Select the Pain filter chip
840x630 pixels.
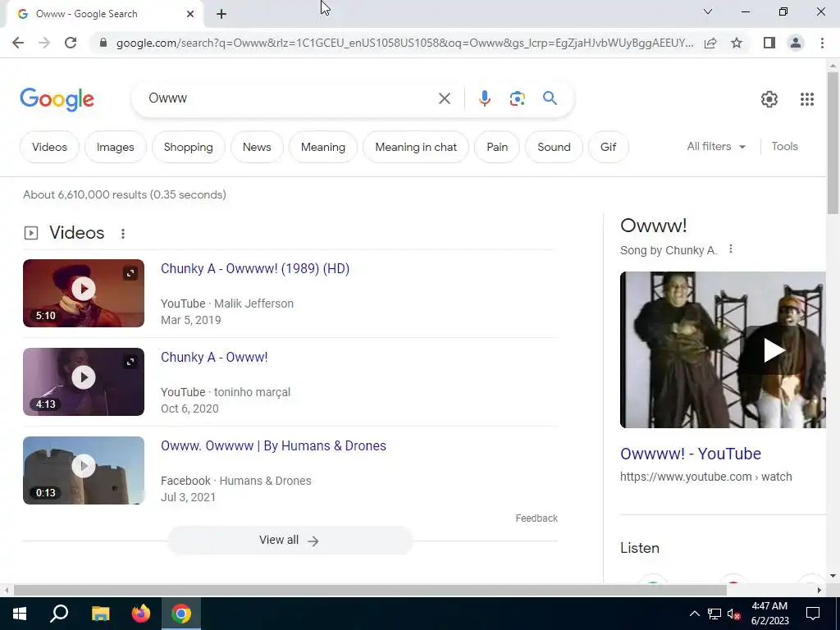(497, 147)
